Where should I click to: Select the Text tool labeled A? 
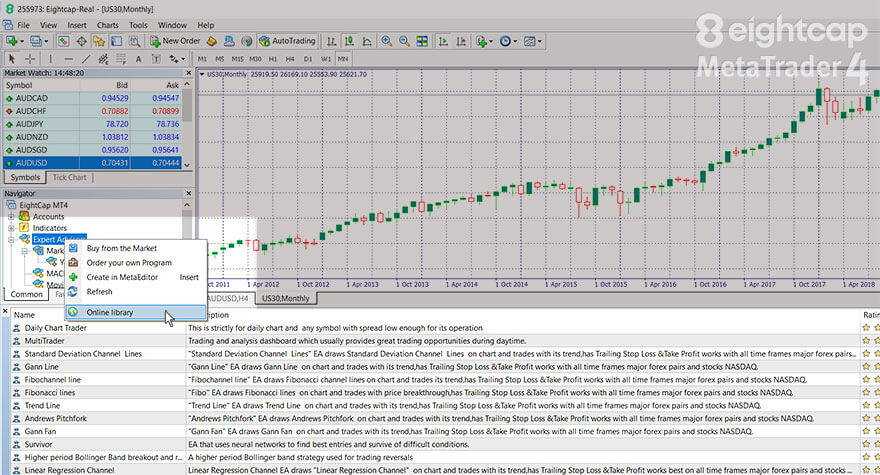click(x=139, y=58)
